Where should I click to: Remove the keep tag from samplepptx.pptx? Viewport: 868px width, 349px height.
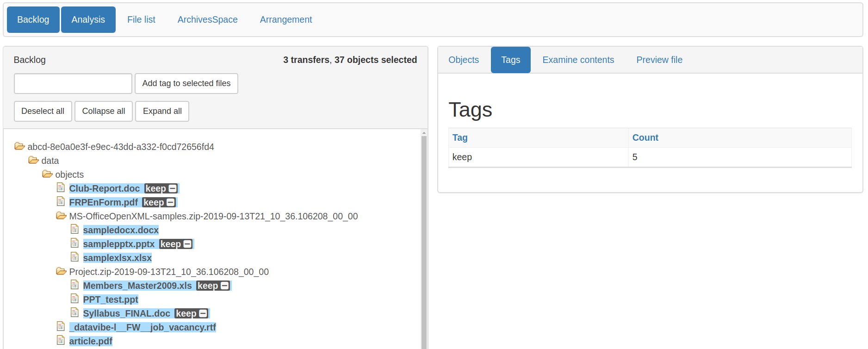187,244
